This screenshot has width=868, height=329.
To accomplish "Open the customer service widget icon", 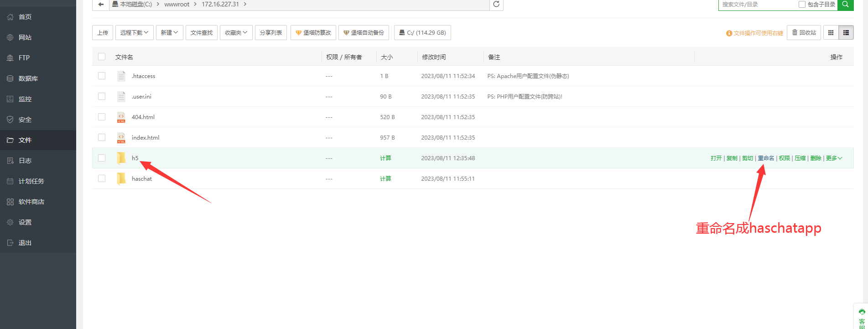I will click(x=862, y=312).
